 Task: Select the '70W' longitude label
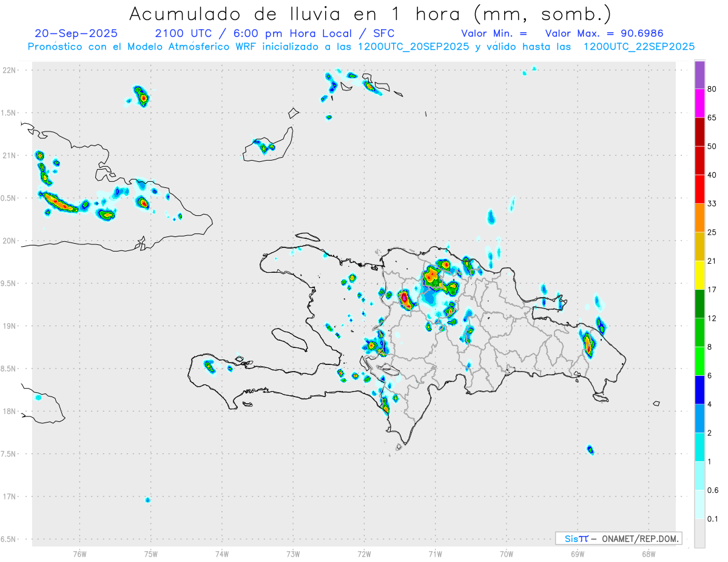pyautogui.click(x=507, y=554)
